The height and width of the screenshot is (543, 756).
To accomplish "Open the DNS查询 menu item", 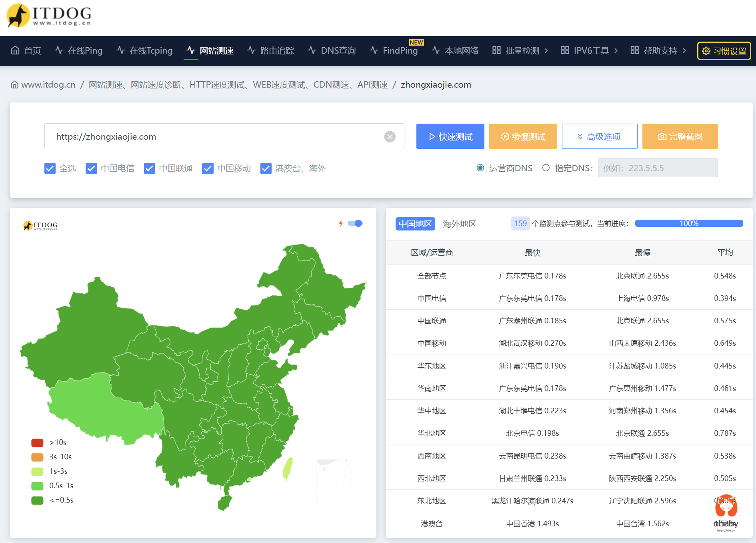I will [x=332, y=51].
